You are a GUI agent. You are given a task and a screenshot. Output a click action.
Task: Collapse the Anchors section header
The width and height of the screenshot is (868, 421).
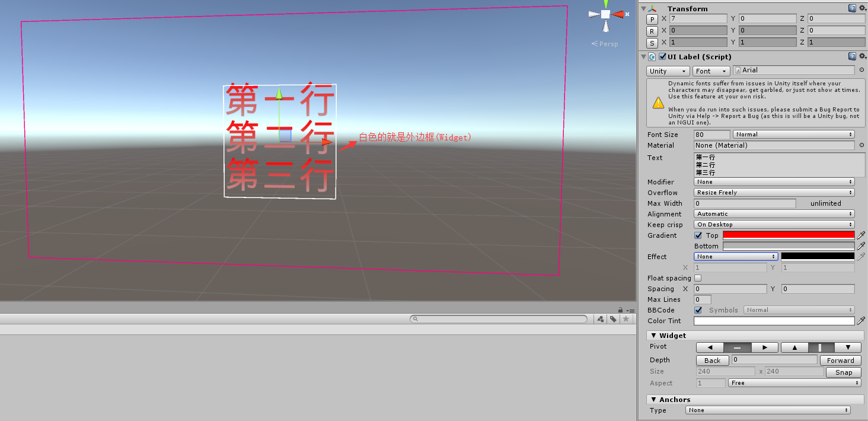click(655, 399)
